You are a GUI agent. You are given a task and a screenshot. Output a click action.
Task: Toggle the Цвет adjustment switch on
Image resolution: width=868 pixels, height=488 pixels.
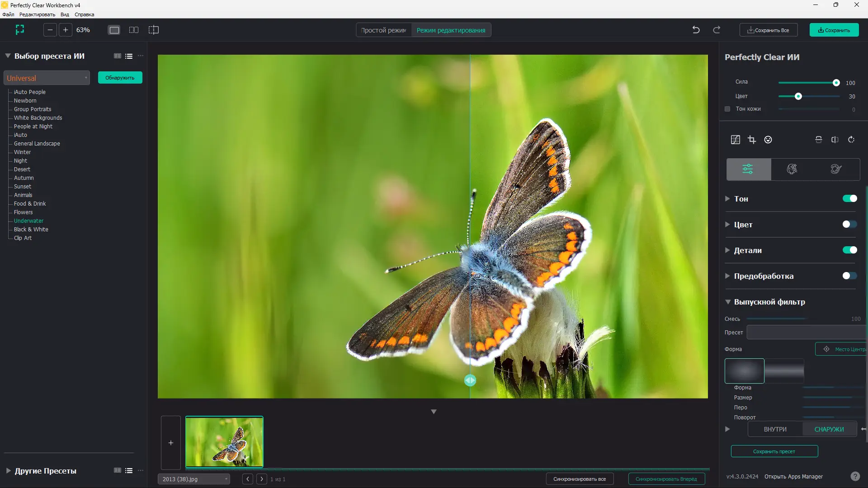click(849, 225)
